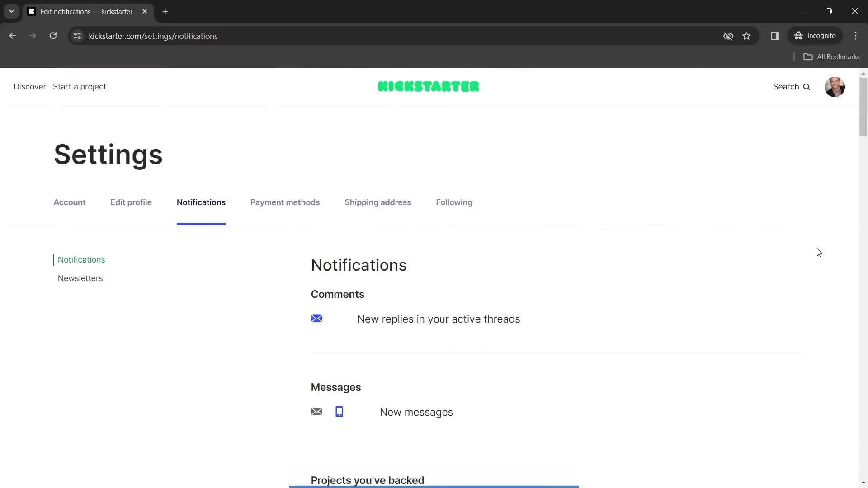
Task: Open the Search with magnifier icon
Action: click(x=792, y=87)
